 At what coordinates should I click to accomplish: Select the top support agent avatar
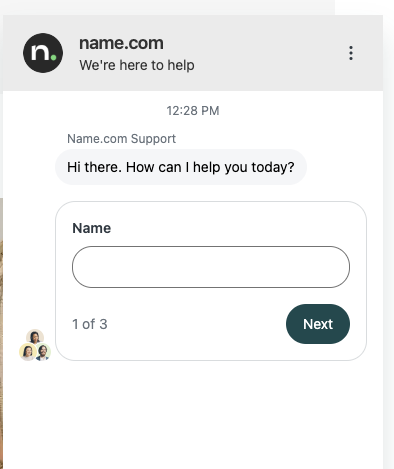coord(35,337)
